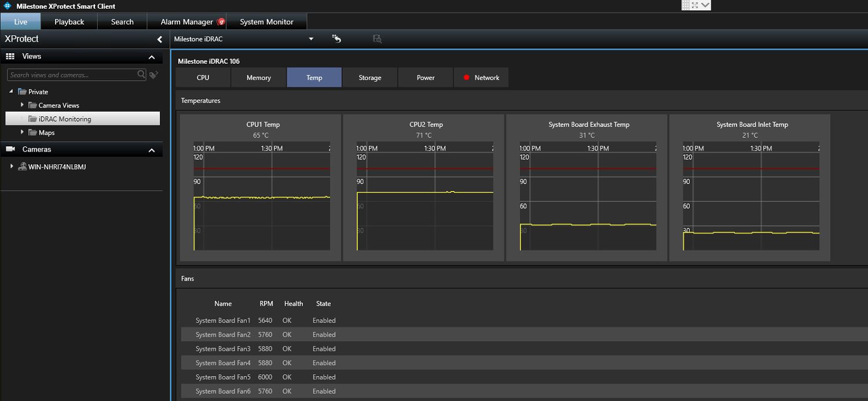
Task: Switch to the Live tab
Action: (x=20, y=21)
